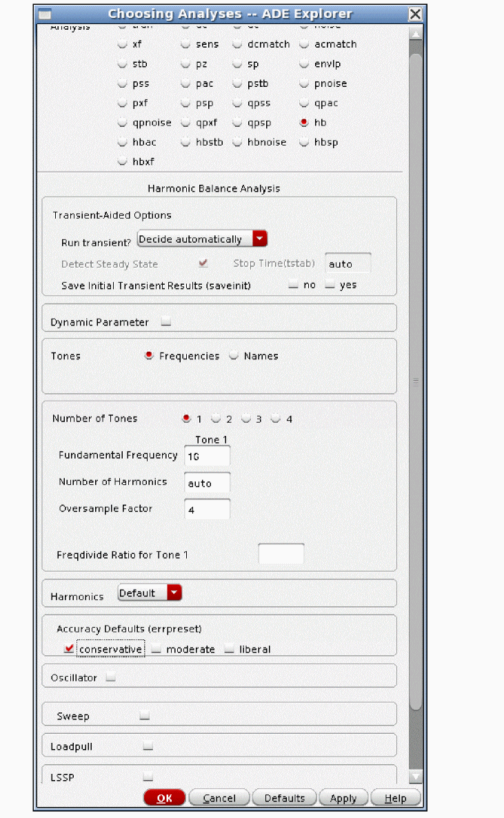Screen dimensions: 504x818
Task: Pick the sp analysis radio button
Action: pyautogui.click(x=237, y=63)
